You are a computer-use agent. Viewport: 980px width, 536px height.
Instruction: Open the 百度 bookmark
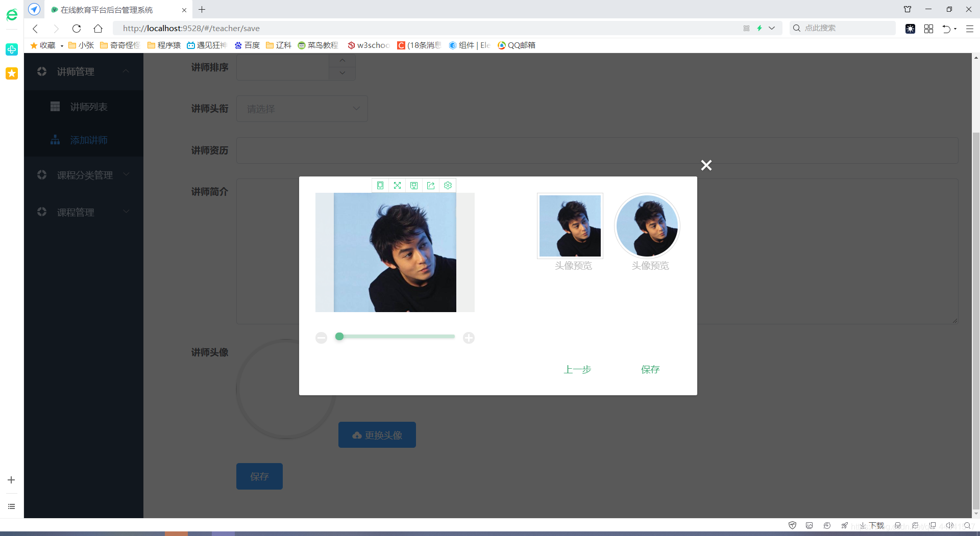coord(247,45)
